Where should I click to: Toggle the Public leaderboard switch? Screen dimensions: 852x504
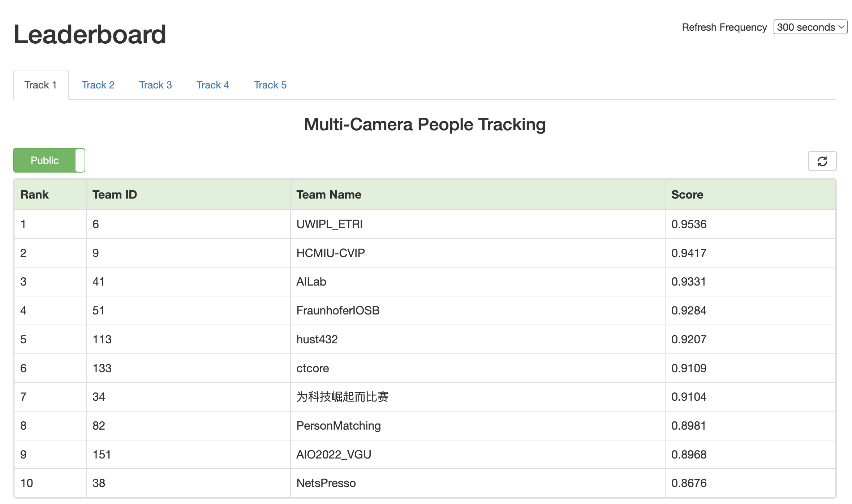click(x=49, y=160)
